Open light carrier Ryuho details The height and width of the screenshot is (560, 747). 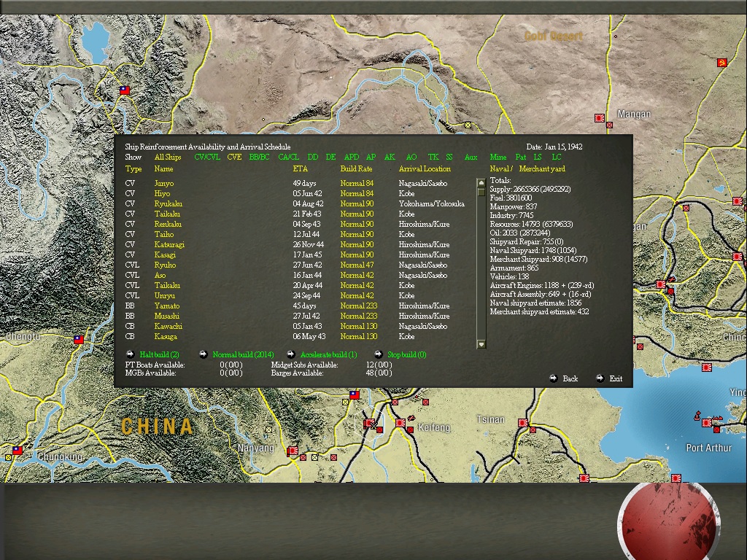(x=166, y=265)
